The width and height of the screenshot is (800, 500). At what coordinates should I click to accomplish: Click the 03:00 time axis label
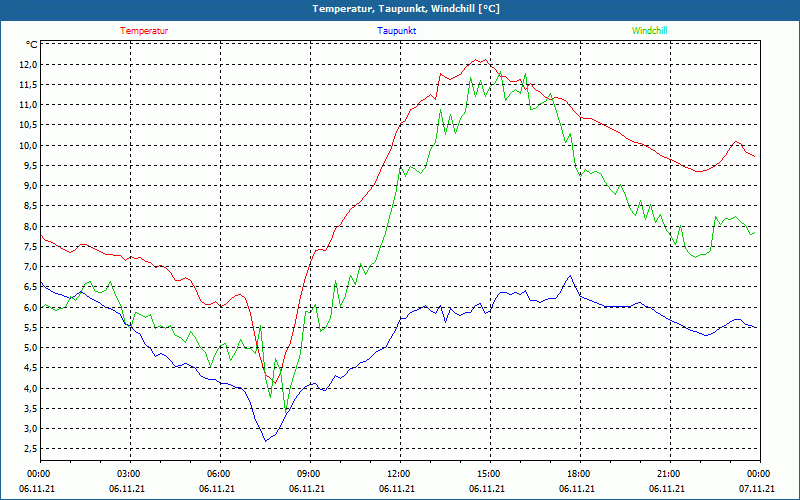[127, 474]
